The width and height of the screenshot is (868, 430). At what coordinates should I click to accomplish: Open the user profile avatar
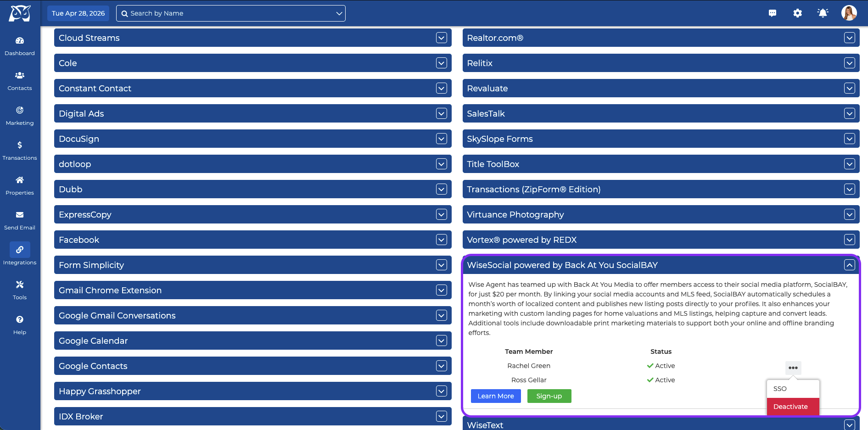pyautogui.click(x=849, y=13)
